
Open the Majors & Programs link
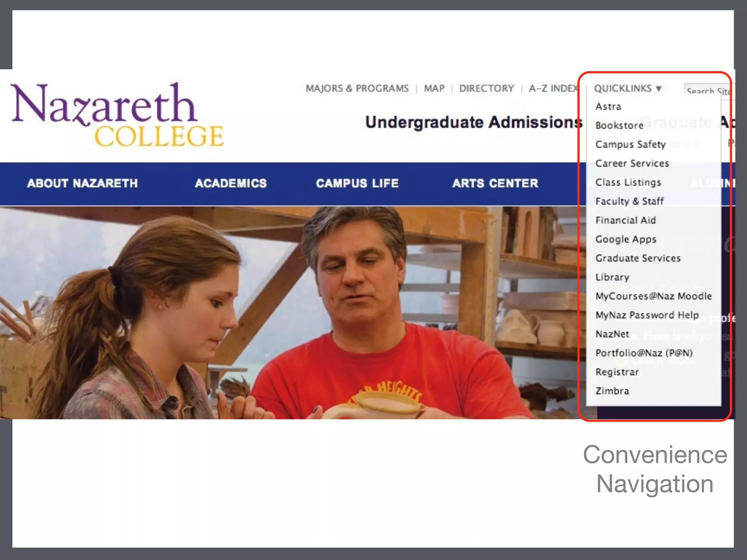point(357,89)
